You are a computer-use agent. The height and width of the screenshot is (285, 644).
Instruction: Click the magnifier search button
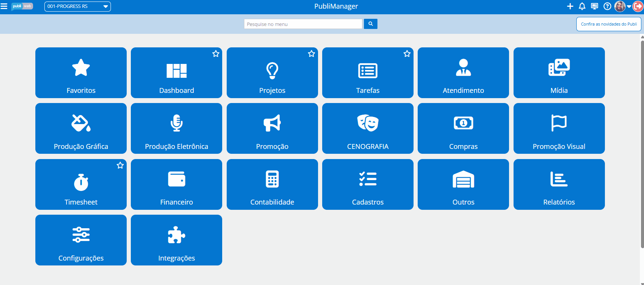370,24
